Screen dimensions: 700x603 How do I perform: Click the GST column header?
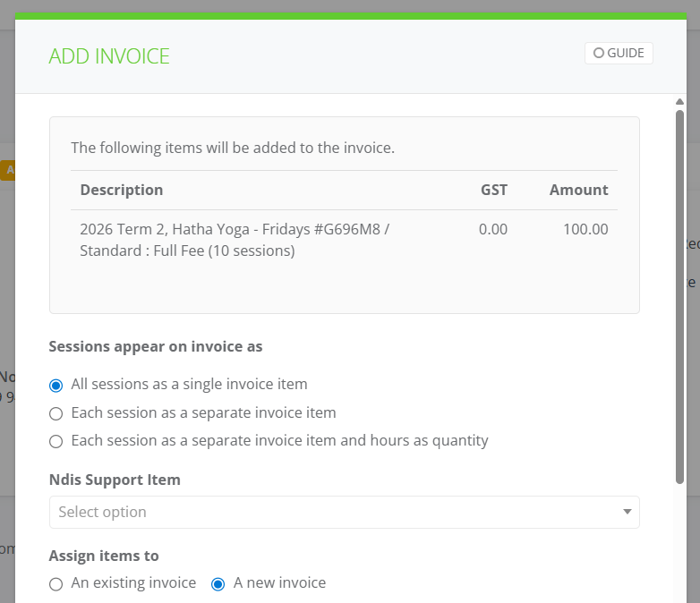(494, 191)
